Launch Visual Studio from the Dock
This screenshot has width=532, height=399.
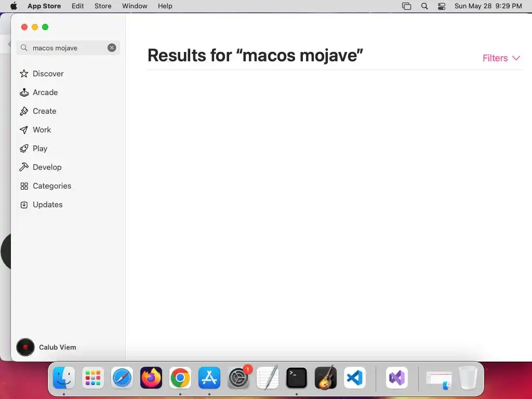tap(397, 378)
